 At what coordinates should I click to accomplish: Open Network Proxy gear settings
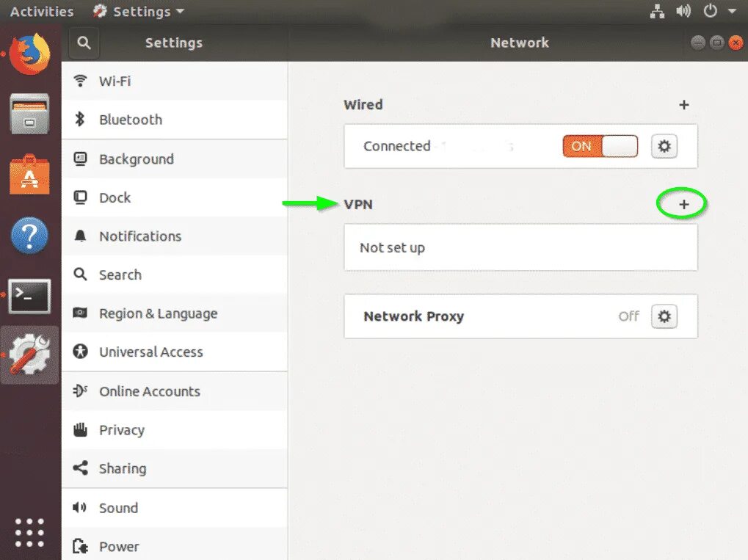tap(664, 316)
